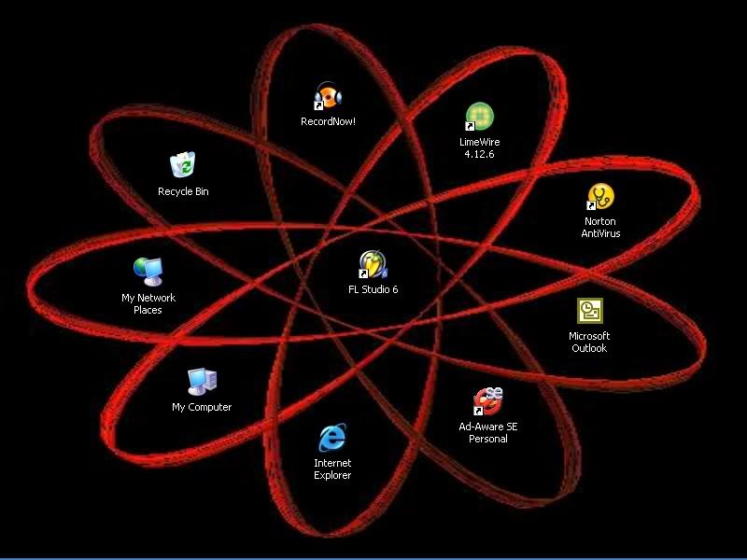Select the Microsoft Outlook clock icon
Viewport: 747px width, 560px height.
589,311
